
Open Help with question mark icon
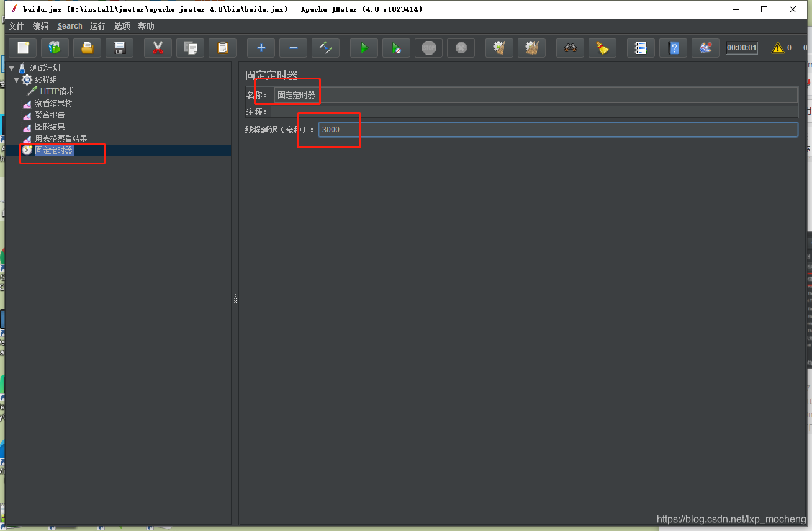673,48
